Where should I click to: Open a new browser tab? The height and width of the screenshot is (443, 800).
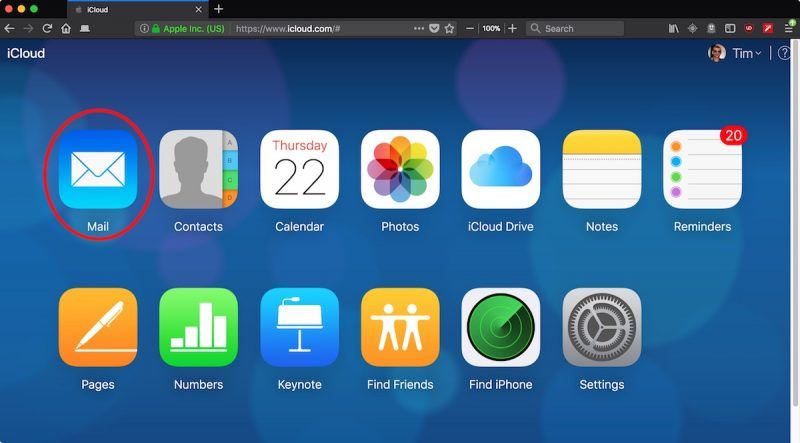219,9
